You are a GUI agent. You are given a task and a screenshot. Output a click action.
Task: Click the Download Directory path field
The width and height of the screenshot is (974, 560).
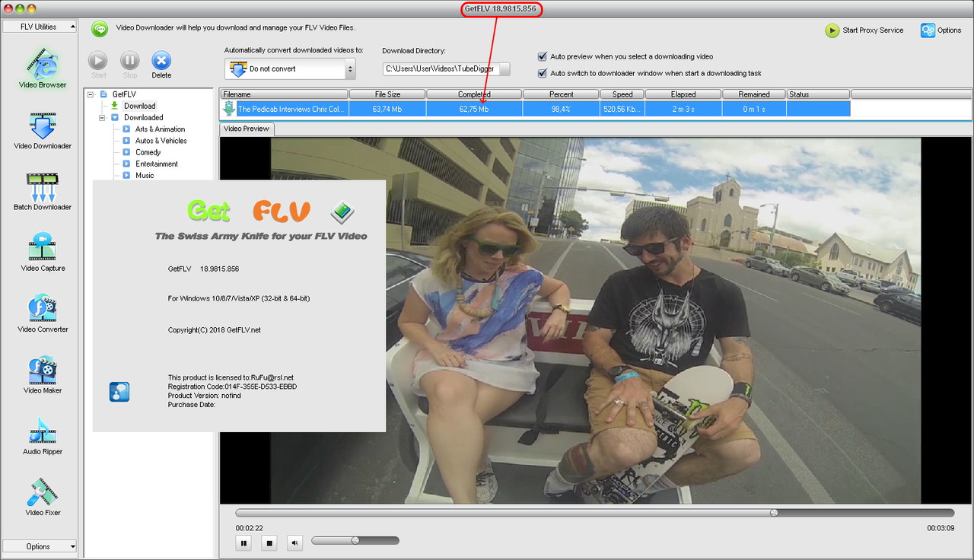440,68
